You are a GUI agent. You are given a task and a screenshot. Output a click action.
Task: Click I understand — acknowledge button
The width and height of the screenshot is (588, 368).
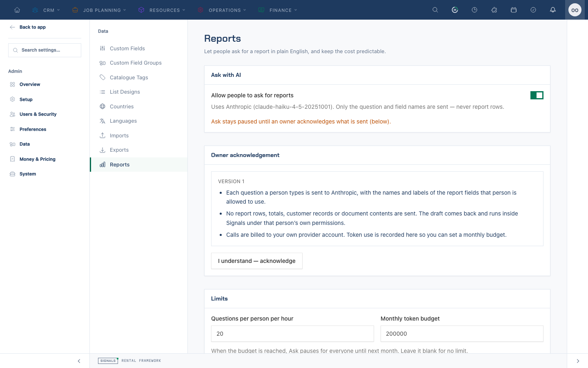tap(257, 261)
